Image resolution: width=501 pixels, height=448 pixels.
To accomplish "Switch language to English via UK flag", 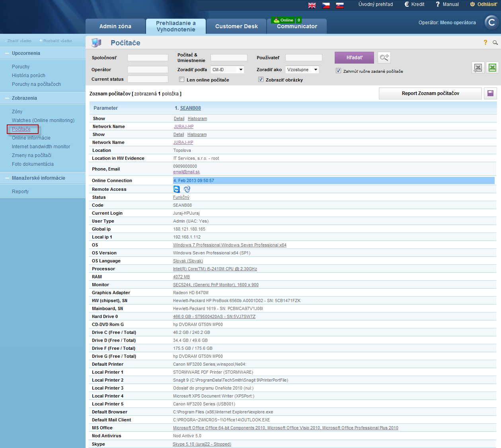I will [x=312, y=5].
